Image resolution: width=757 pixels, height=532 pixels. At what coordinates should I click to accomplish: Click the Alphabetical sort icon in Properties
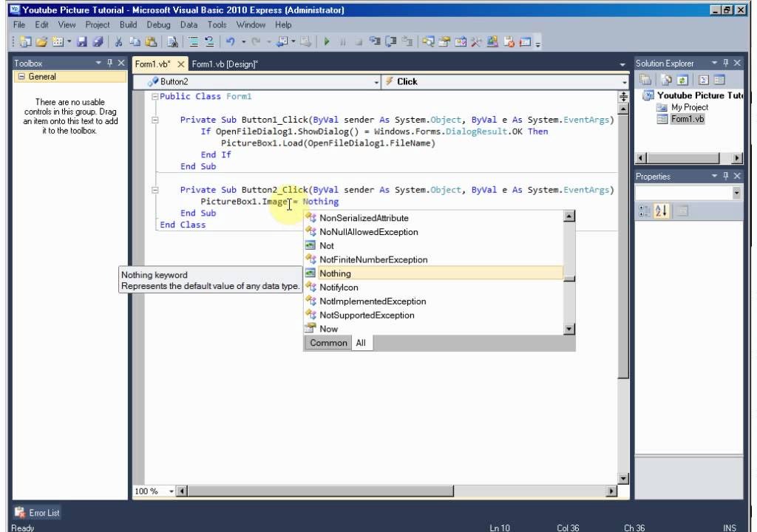(x=662, y=211)
